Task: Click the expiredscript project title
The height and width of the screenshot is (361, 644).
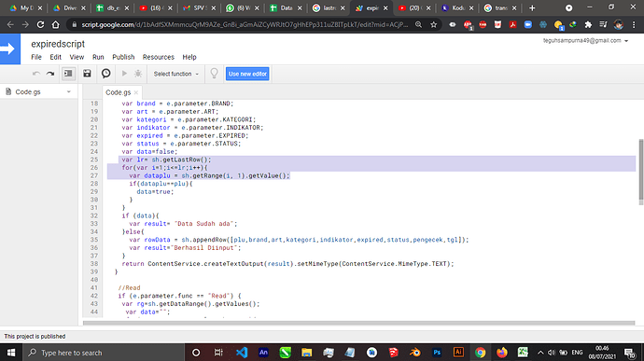Action: click(x=58, y=44)
